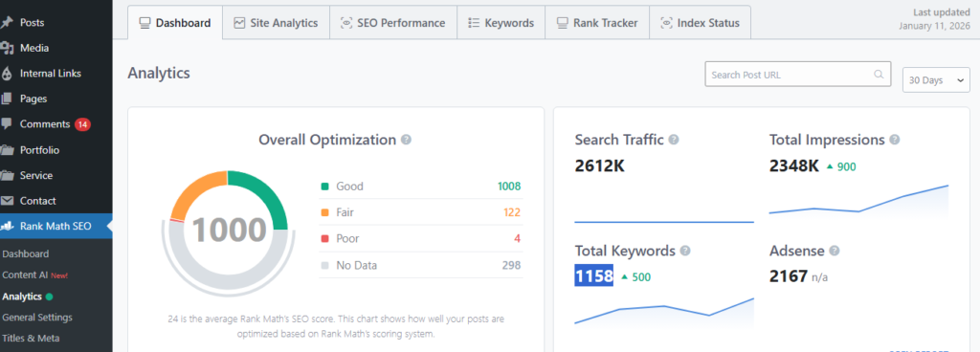
Task: Click the green Good legend swatch
Action: [324, 187]
